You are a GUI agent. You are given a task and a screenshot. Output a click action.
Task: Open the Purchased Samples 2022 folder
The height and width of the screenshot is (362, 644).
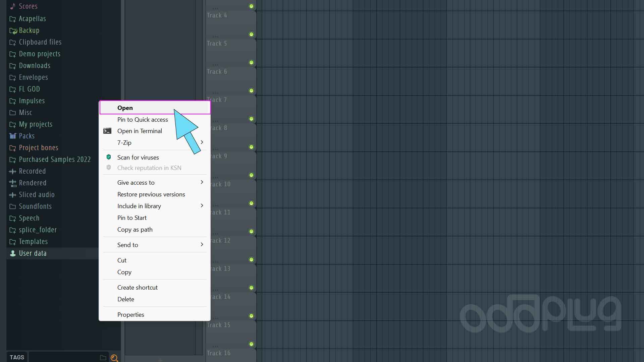pyautogui.click(x=55, y=160)
